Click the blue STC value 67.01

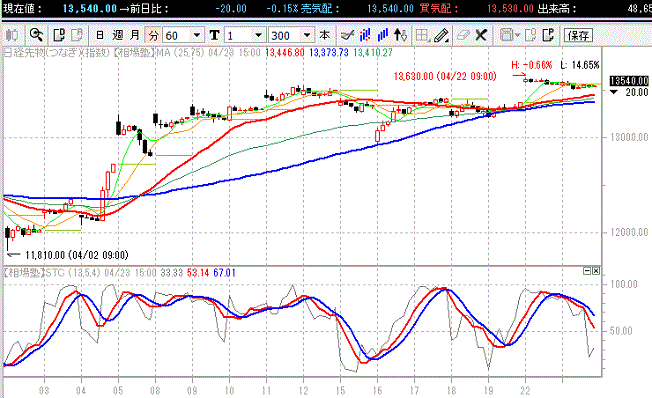click(x=225, y=273)
